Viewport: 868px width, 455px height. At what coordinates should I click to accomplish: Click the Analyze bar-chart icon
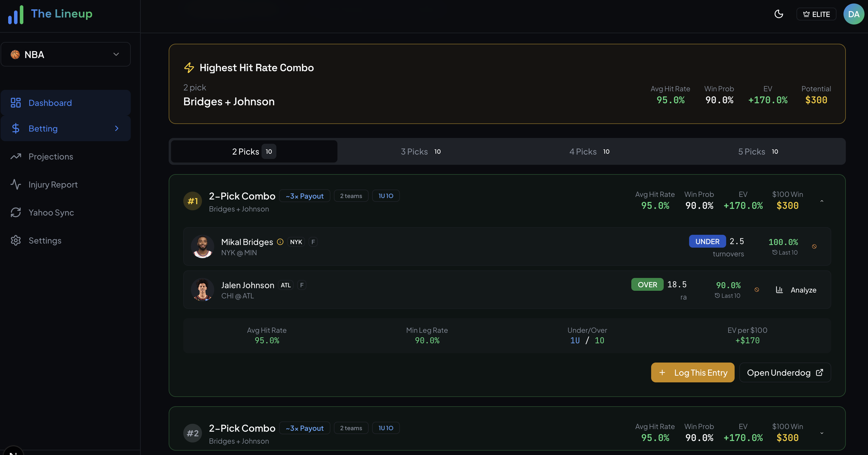pos(779,290)
